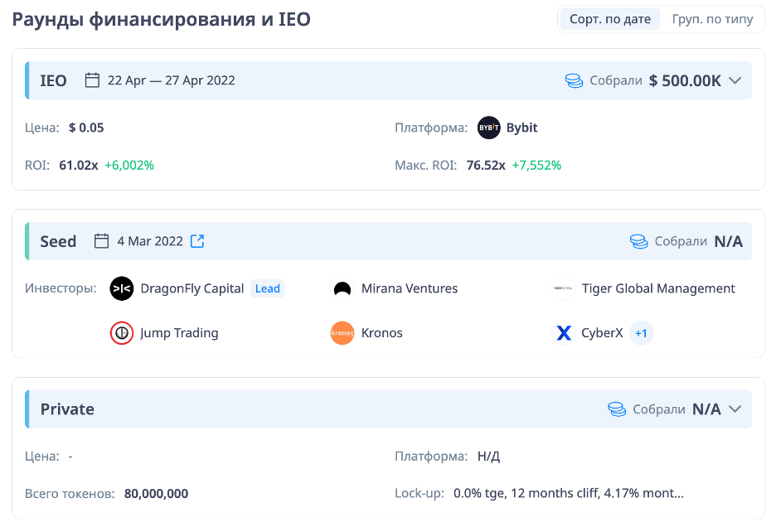Screen dimensions: 776x532
Task: Collapse the IEO round chevron
Action: 734,80
